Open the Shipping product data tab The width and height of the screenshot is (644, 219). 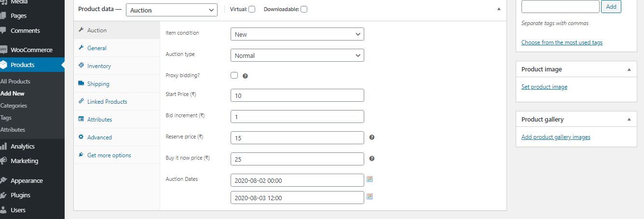pyautogui.click(x=98, y=84)
